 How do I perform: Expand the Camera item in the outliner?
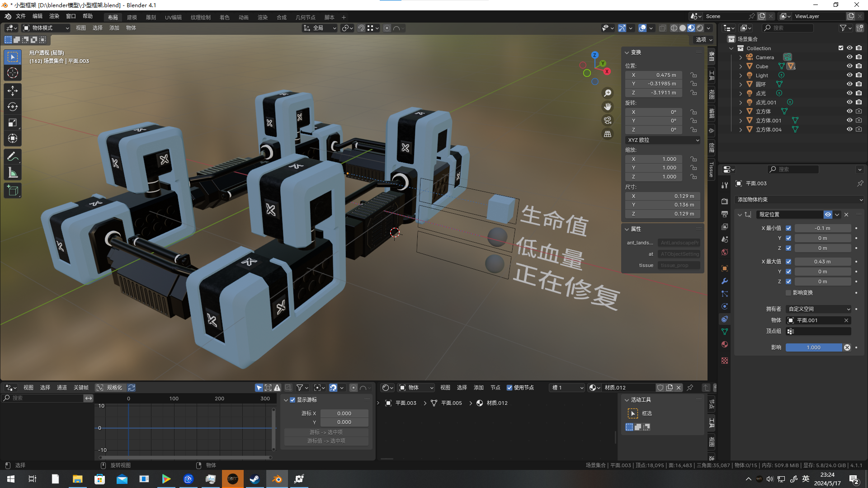point(741,57)
